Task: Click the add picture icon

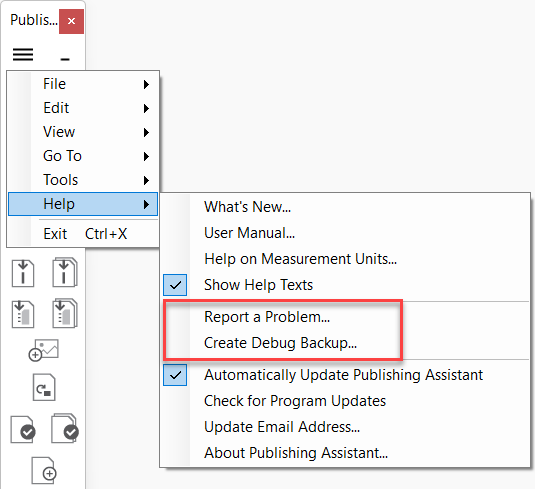Action: point(44,350)
